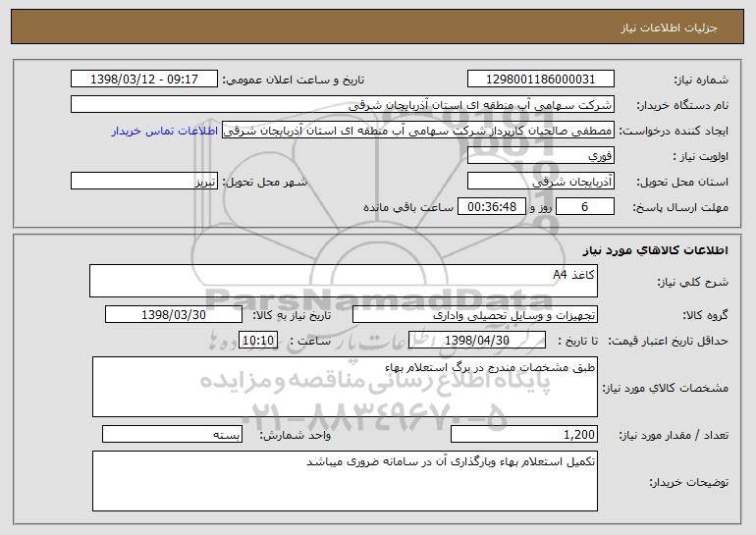The width and height of the screenshot is (756, 535).
Task: Open the buyer contact info link
Action: tap(165, 131)
